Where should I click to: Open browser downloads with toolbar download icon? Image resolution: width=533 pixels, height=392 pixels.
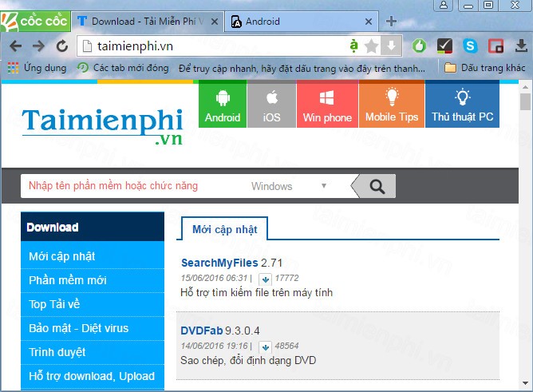pos(521,46)
